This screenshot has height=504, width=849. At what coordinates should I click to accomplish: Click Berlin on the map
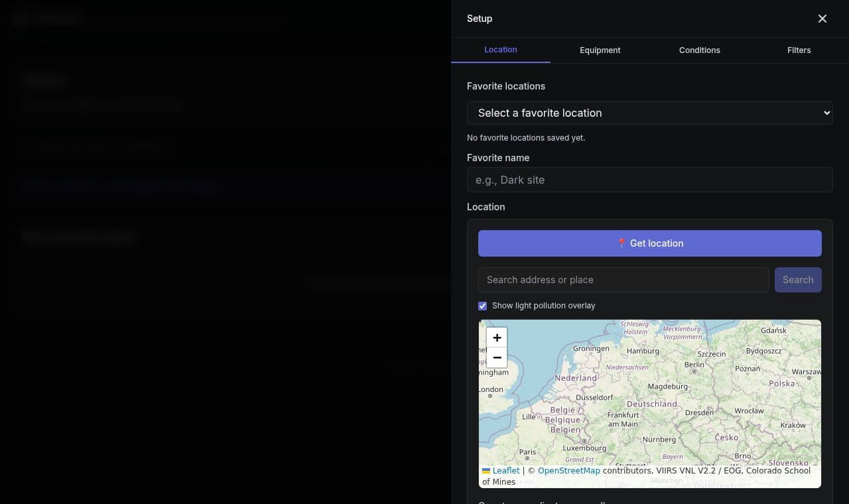click(x=694, y=365)
